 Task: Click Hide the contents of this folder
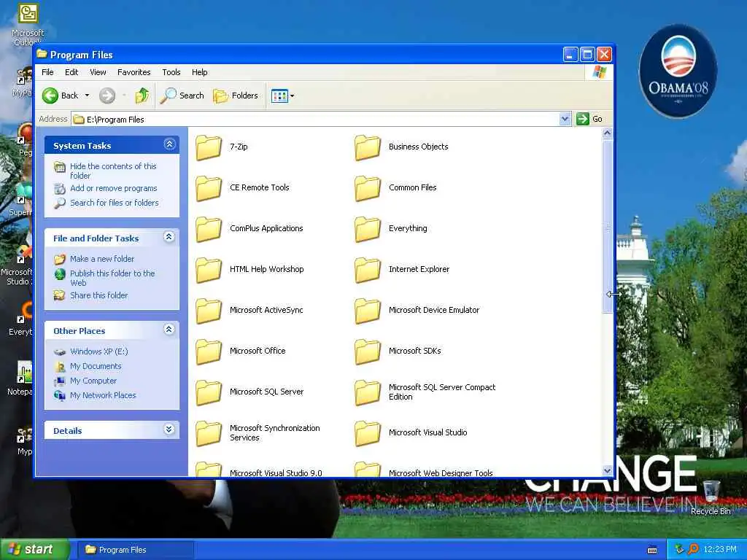(x=113, y=171)
